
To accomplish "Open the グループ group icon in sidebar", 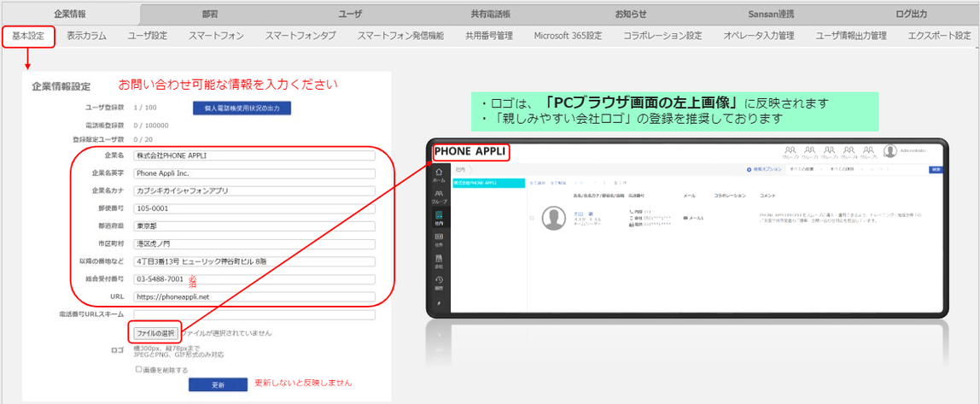I will (x=439, y=194).
